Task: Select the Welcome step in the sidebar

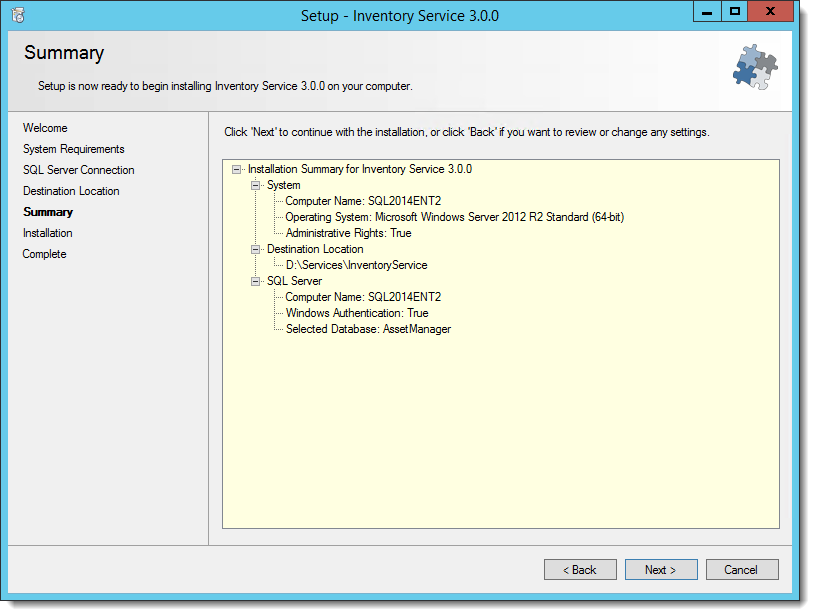Action: pyautogui.click(x=45, y=128)
